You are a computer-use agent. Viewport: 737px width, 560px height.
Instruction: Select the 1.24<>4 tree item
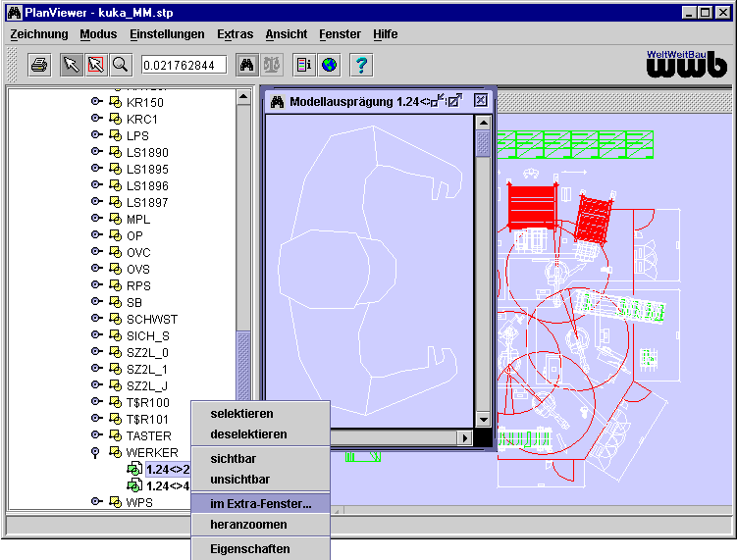tap(168, 485)
